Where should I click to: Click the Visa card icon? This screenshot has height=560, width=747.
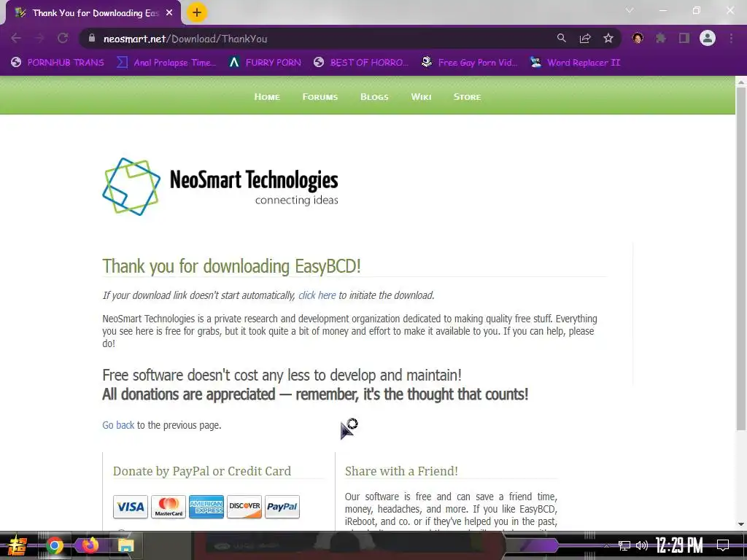[x=130, y=507]
